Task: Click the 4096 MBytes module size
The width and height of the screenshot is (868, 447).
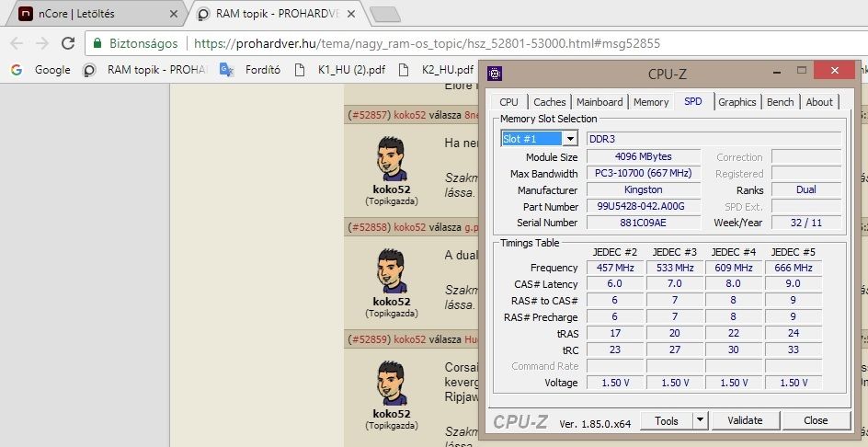Action: pos(644,156)
